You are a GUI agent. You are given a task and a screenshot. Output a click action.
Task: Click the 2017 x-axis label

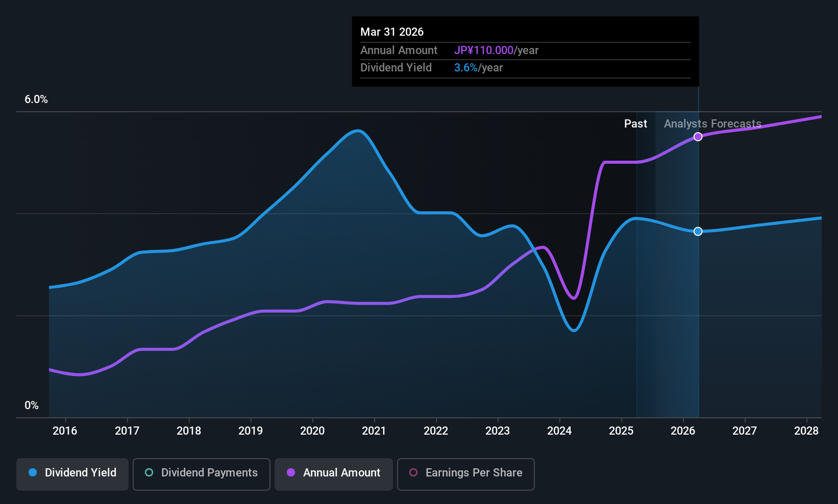(x=127, y=431)
